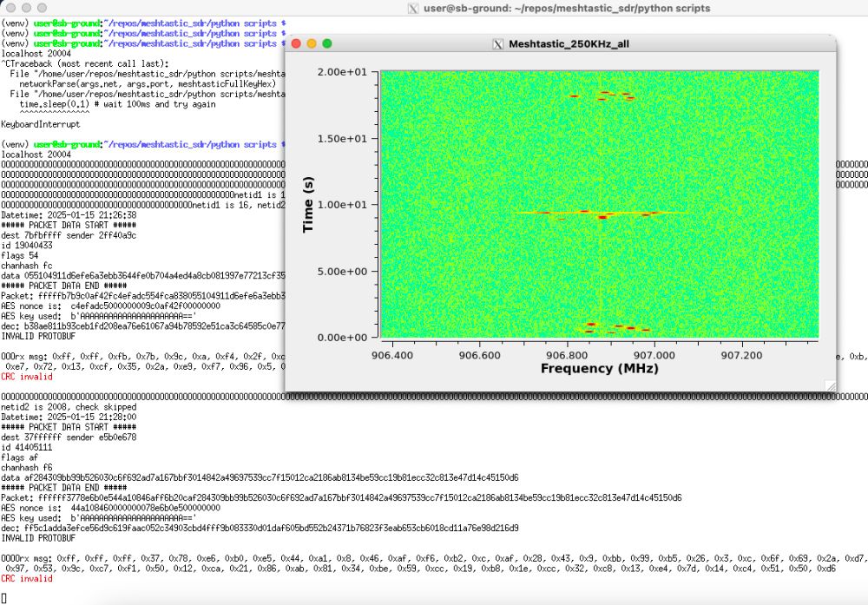Click the 'Time (s)' axis label
Image resolution: width=868 pixels, height=605 pixels.
pyautogui.click(x=308, y=204)
